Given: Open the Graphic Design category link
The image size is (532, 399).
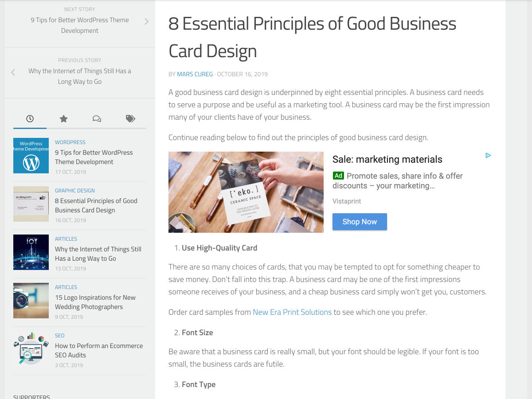Looking at the screenshot, I should coord(75,191).
